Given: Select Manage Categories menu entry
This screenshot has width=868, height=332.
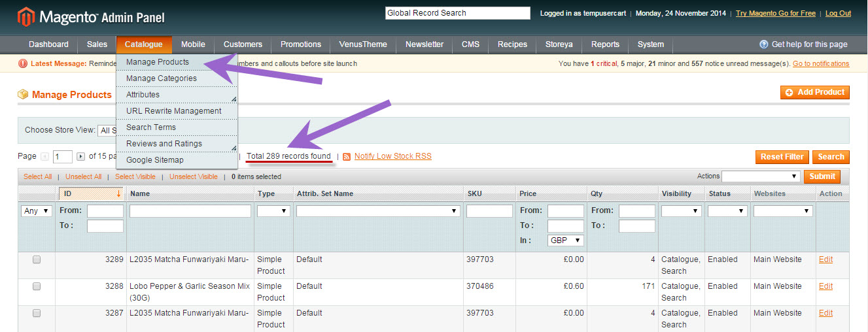Looking at the screenshot, I should point(177,78).
